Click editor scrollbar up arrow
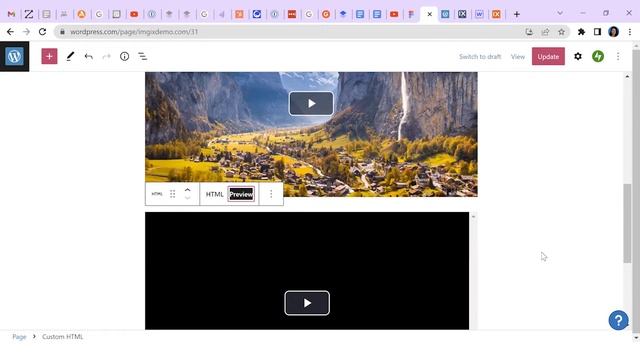The width and height of the screenshot is (640, 360). [627, 77]
